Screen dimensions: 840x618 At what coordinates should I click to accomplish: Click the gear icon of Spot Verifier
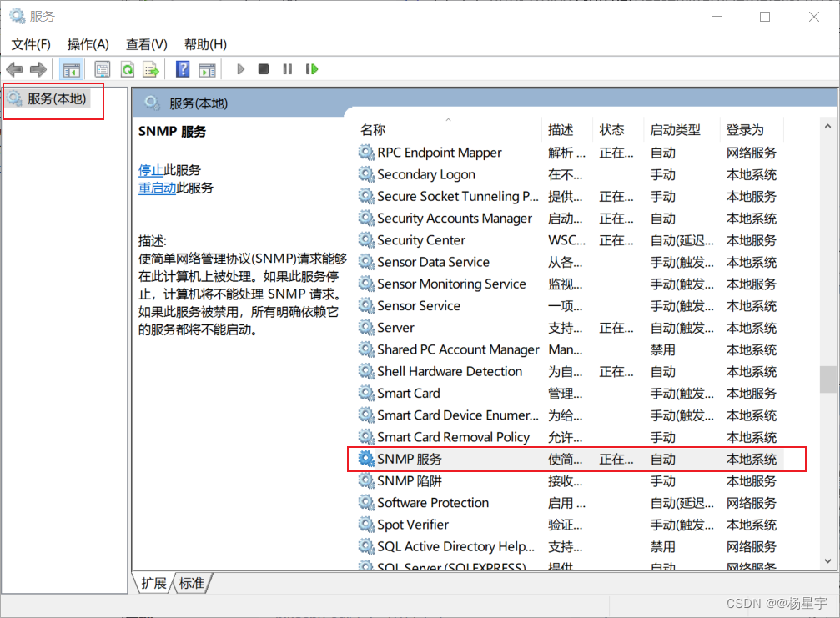point(366,525)
